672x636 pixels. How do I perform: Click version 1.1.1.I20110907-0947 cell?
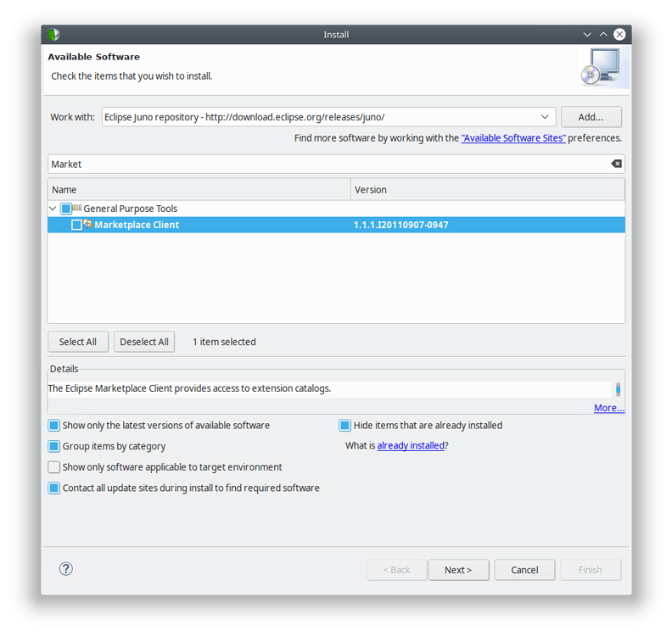(401, 225)
